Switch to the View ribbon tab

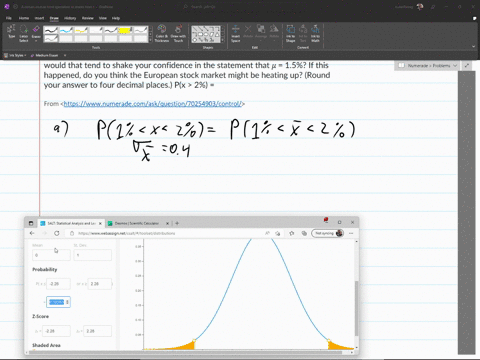tap(102, 18)
